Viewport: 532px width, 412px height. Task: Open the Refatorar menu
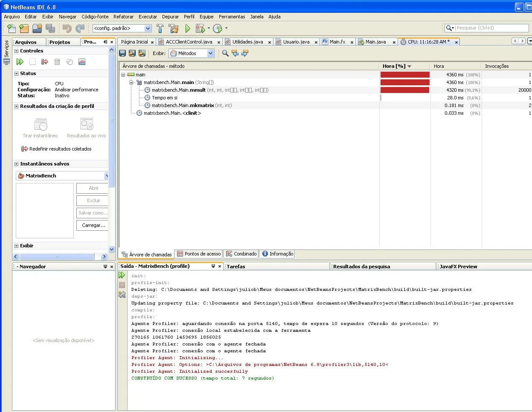click(123, 17)
